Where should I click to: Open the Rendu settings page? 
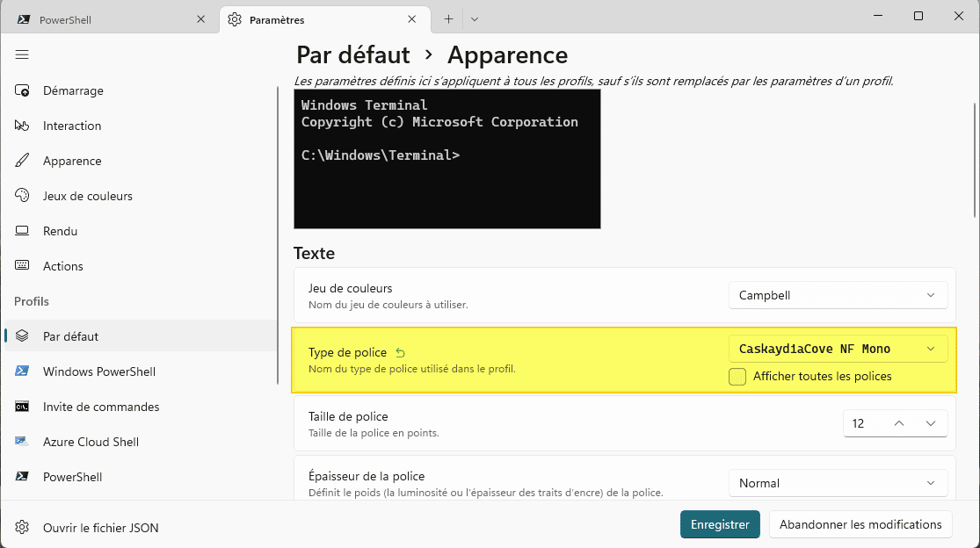[x=60, y=231]
